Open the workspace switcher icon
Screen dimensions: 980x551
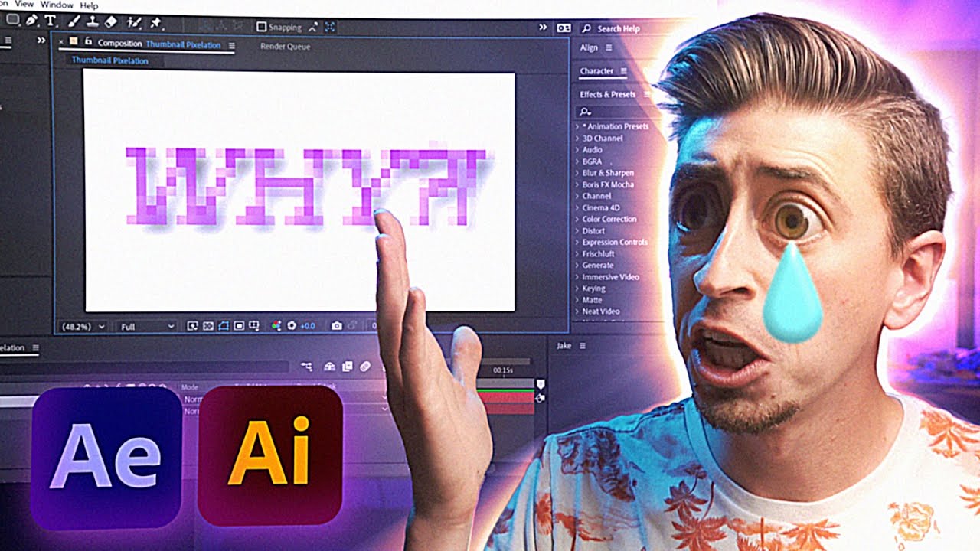(x=563, y=28)
